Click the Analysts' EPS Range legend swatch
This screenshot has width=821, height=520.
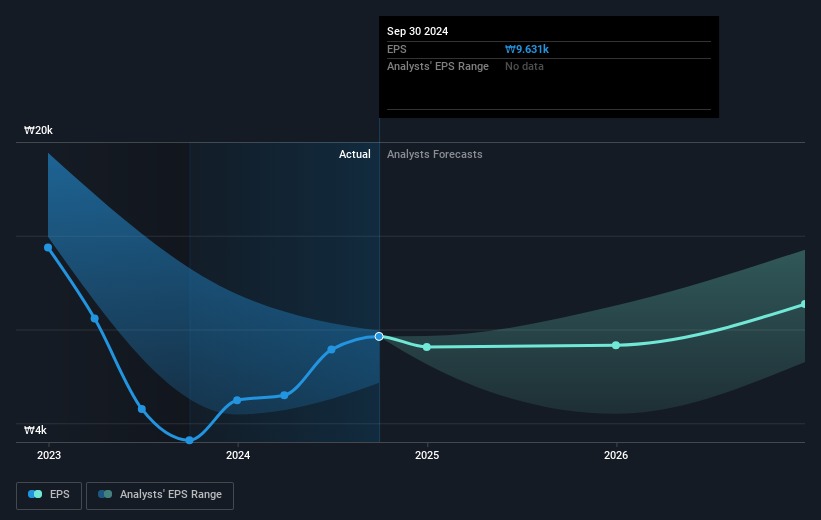[x=105, y=494]
